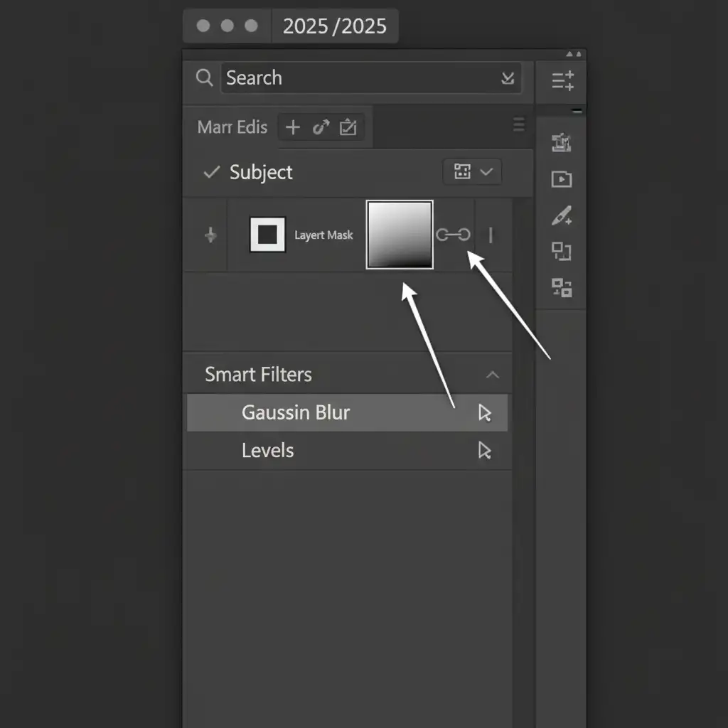Click the overlapping squares icon in sidebar
728x728 pixels.
point(562,252)
